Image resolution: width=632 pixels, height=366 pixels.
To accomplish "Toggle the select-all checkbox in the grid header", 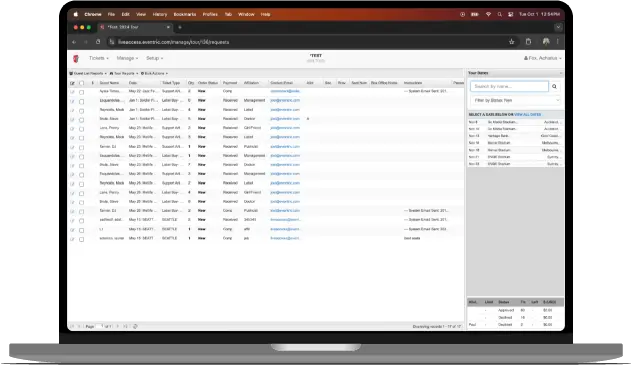I will coord(81,83).
